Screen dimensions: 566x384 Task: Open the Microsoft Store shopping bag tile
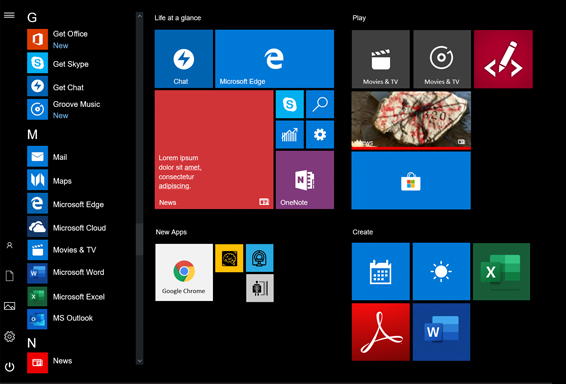coord(411,180)
